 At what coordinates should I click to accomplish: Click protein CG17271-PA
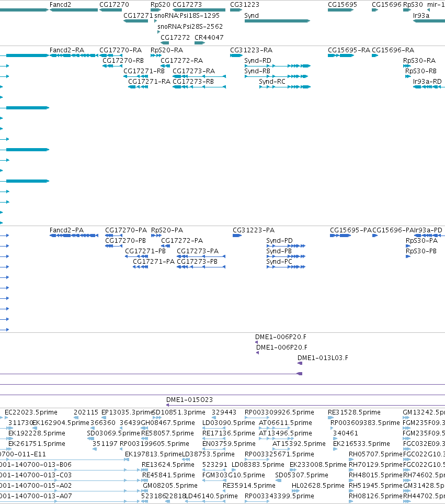point(154,262)
